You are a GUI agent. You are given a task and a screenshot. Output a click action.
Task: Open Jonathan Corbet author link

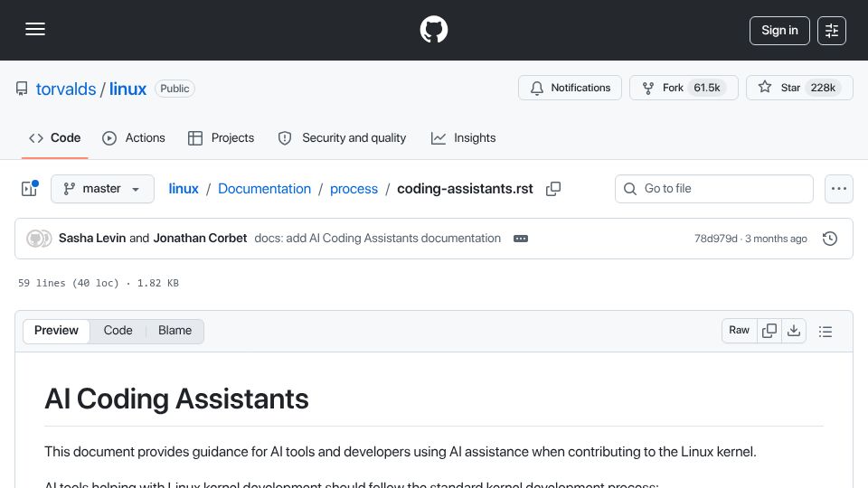coord(200,238)
